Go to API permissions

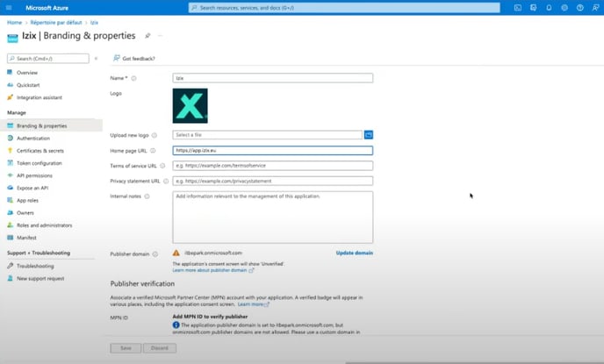click(36, 175)
